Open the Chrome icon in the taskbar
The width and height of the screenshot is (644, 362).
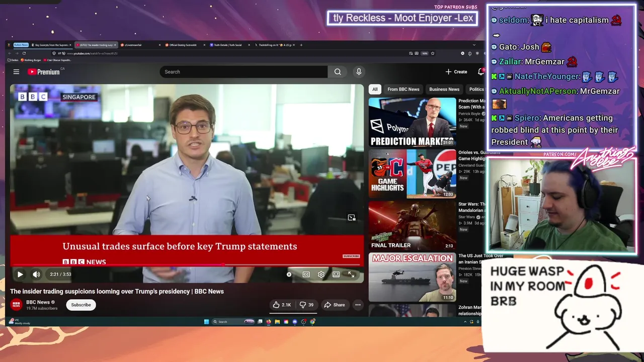coord(312,322)
